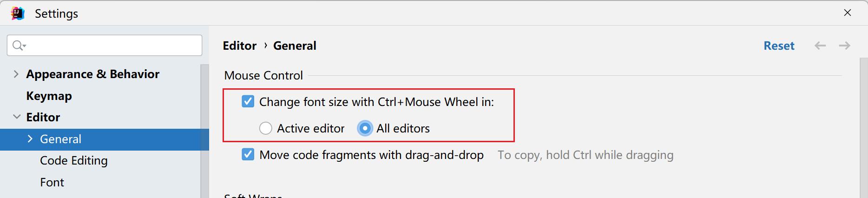This screenshot has height=198, width=868.
Task: Click the search magnifier icon
Action: (19, 45)
